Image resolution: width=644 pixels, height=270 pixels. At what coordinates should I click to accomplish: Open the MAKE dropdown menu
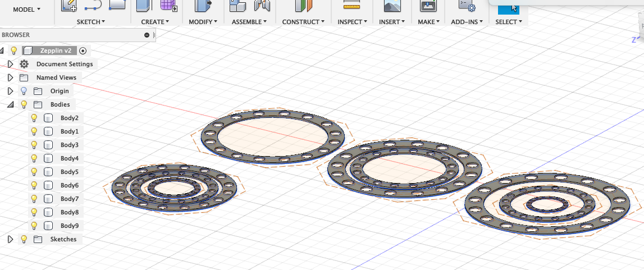[x=428, y=22]
